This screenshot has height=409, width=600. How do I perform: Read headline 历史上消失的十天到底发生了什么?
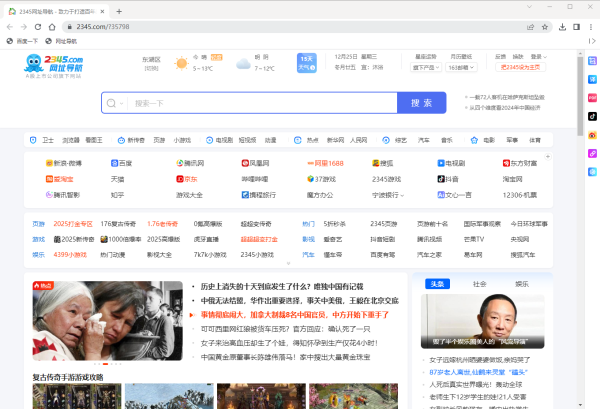[282, 287]
